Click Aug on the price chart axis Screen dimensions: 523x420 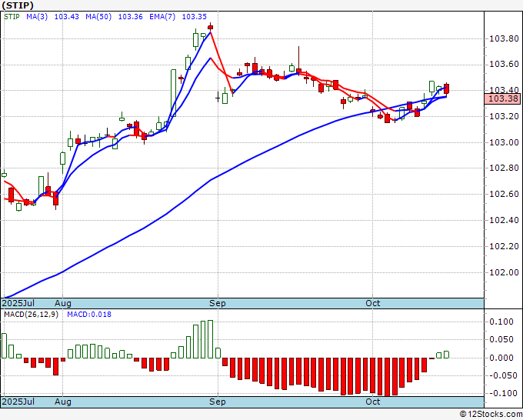tap(63, 303)
